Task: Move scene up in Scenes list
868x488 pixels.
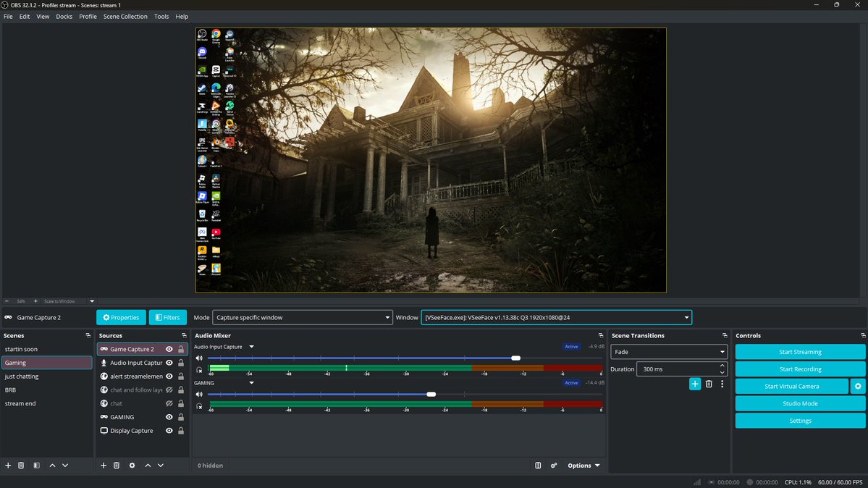Action: pos(53,466)
